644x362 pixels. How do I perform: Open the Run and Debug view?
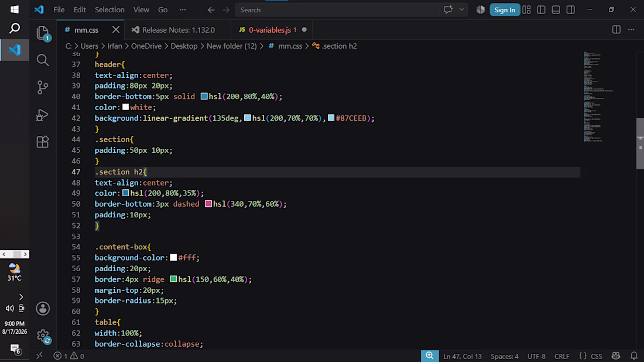click(x=43, y=115)
